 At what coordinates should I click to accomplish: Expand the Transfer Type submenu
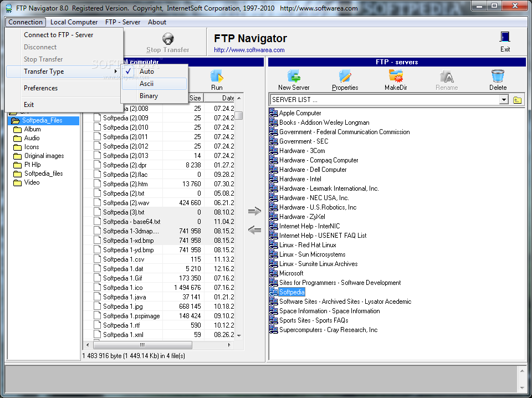[64, 72]
